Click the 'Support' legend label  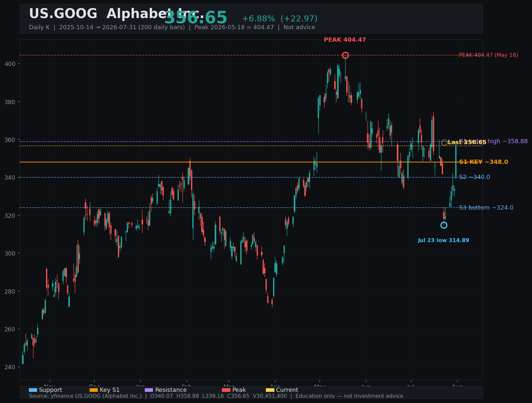click(x=51, y=390)
